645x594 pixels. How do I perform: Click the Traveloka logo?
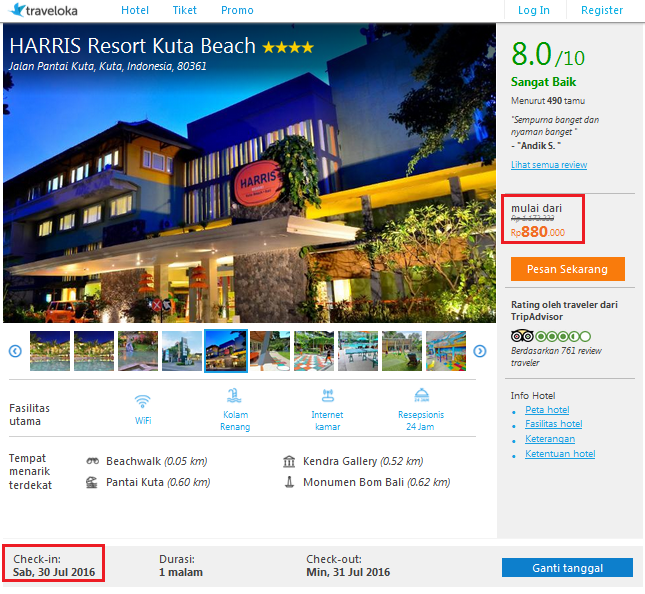click(43, 10)
